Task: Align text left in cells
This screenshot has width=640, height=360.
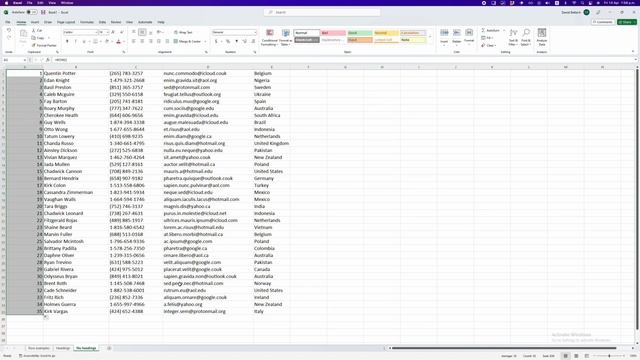Action: 133,41
